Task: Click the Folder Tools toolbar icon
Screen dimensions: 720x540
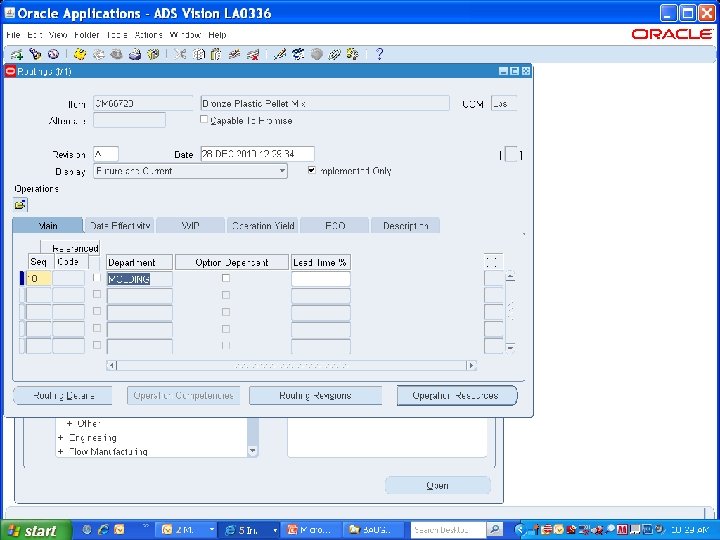Action: pyautogui.click(x=353, y=55)
